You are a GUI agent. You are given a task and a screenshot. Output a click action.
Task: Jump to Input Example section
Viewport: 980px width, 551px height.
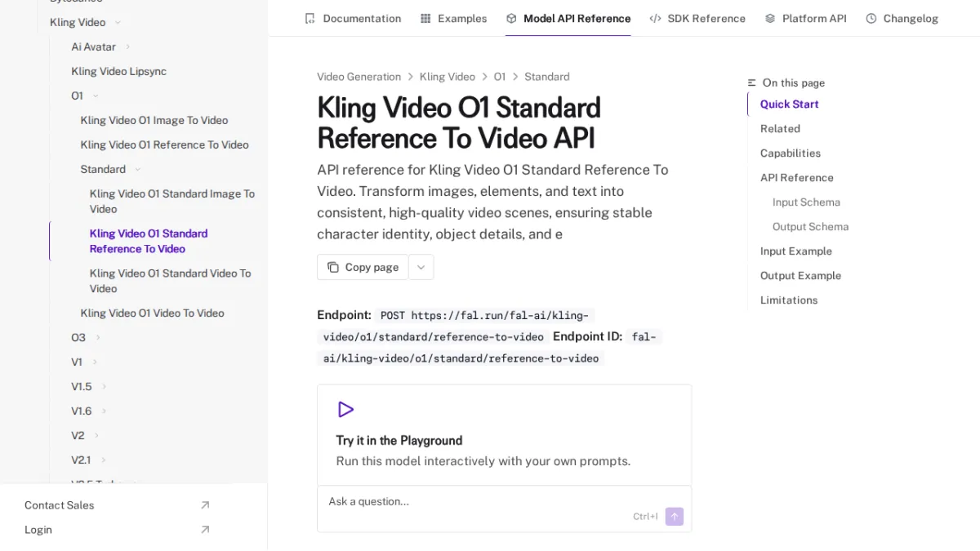point(795,251)
